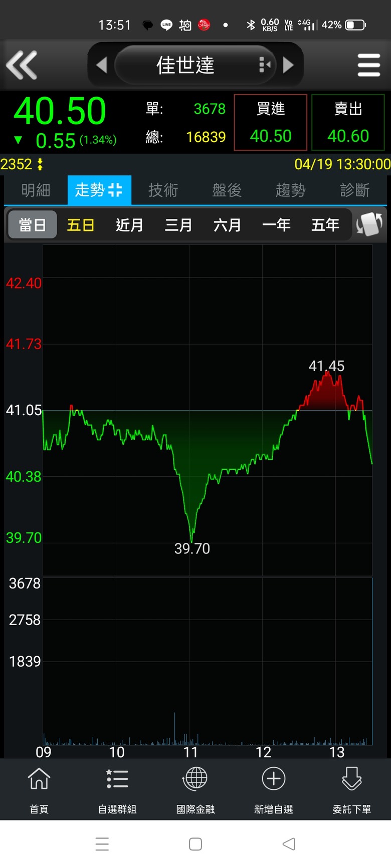Select the 五年 time range
The height and width of the screenshot is (868, 391).
click(x=325, y=225)
